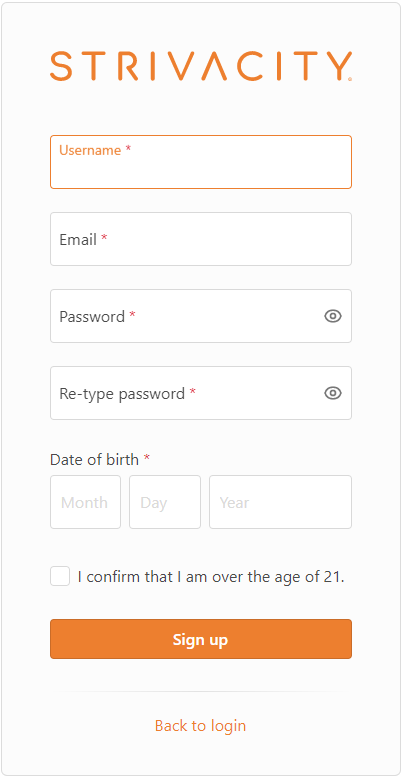Submit the form with the Sign up button
This screenshot has height=778, width=403.
click(201, 639)
